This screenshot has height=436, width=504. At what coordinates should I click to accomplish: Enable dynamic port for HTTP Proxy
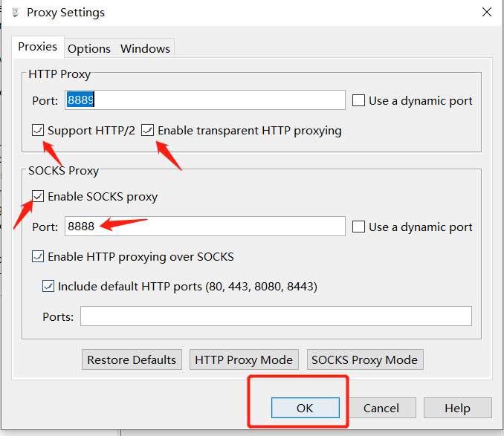coord(359,100)
